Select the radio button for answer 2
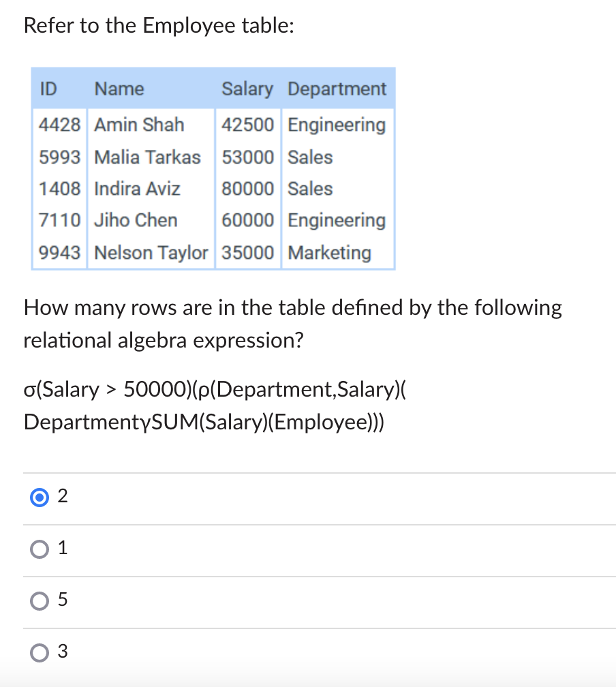The height and width of the screenshot is (687, 616). [x=39, y=498]
